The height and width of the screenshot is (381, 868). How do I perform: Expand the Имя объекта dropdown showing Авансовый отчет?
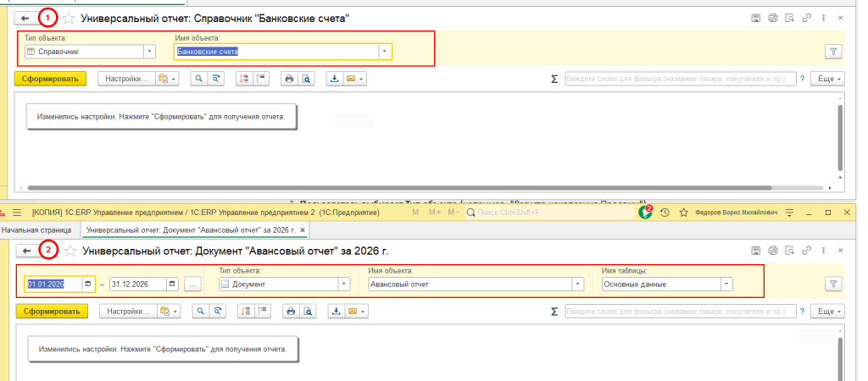point(578,284)
